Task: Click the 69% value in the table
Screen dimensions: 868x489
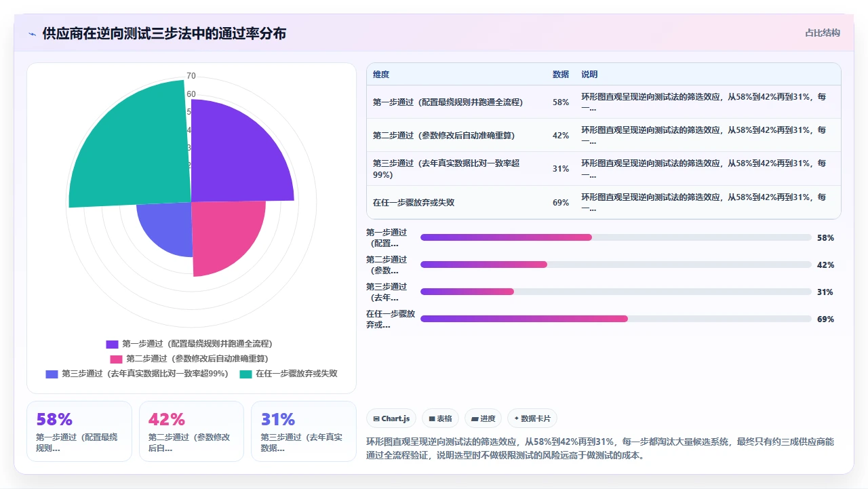Action: [561, 203]
